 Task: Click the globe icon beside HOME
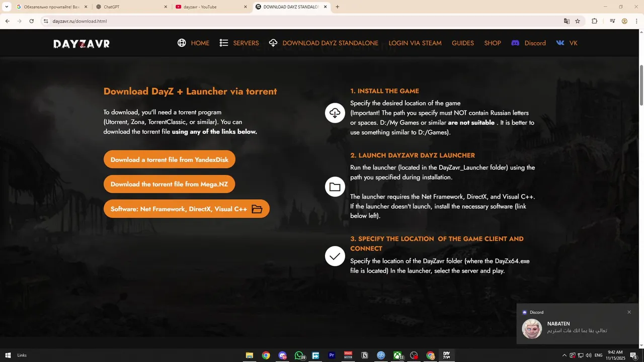[x=182, y=43]
